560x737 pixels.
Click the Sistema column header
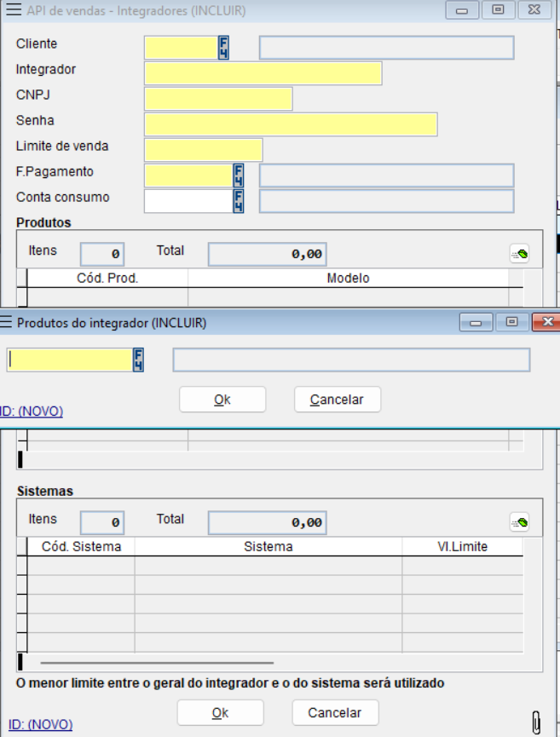pyautogui.click(x=268, y=547)
